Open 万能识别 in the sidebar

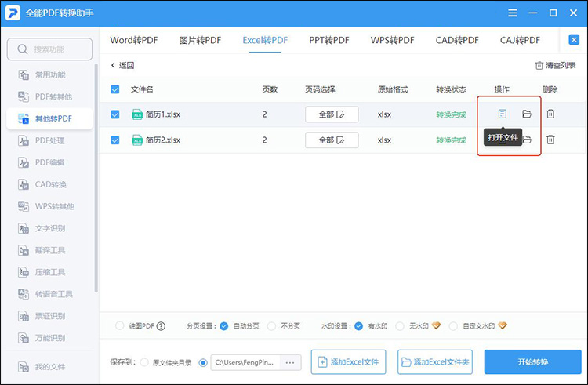click(x=49, y=338)
